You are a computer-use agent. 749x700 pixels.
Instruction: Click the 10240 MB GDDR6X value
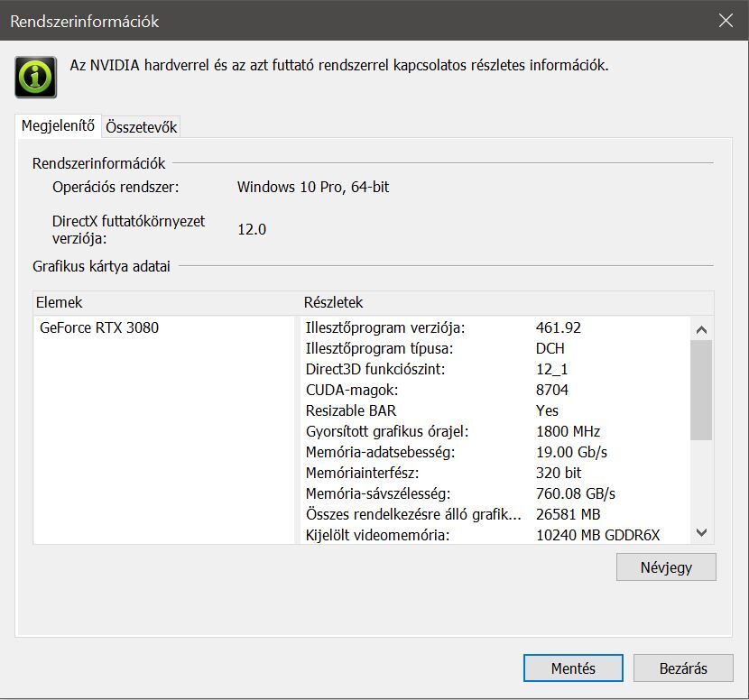tap(597, 535)
